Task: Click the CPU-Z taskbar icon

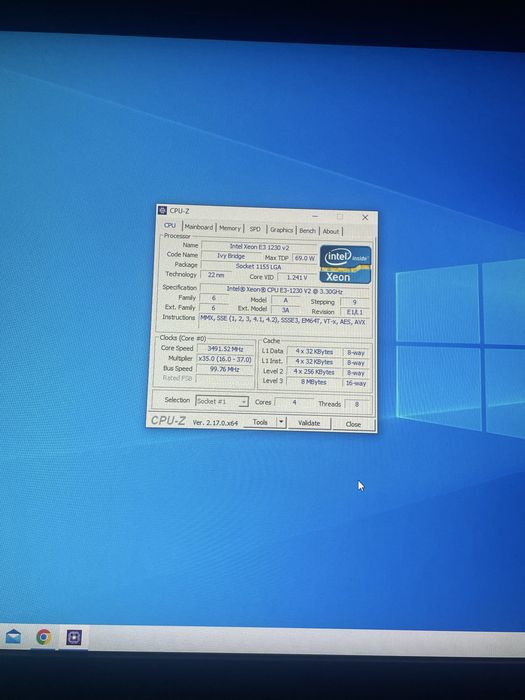Action: pyautogui.click(x=74, y=638)
